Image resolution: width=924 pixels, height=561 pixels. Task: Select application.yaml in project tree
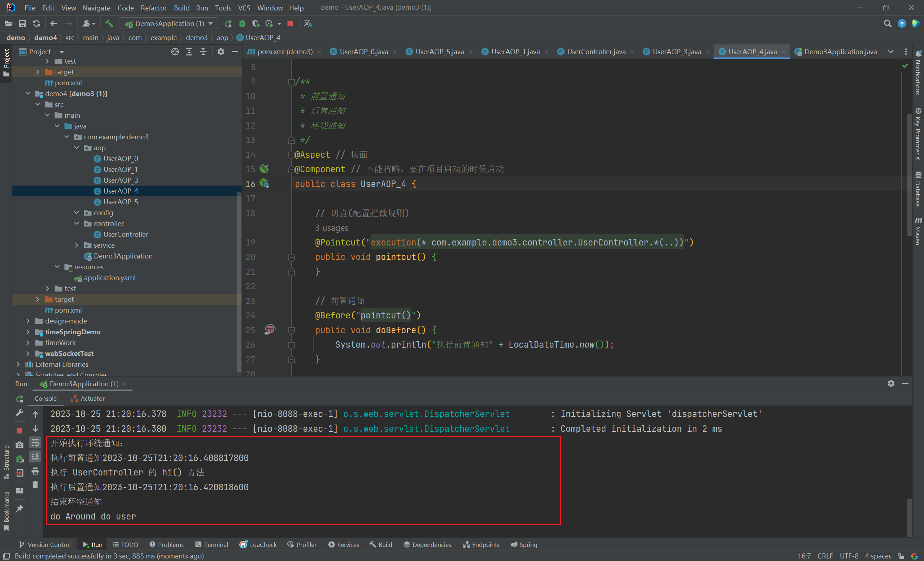[110, 278]
